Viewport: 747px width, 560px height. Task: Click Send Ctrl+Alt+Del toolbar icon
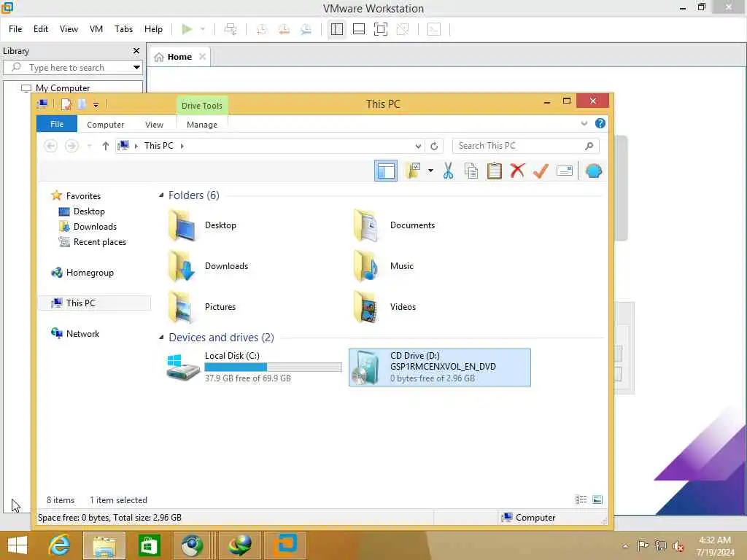tap(231, 29)
